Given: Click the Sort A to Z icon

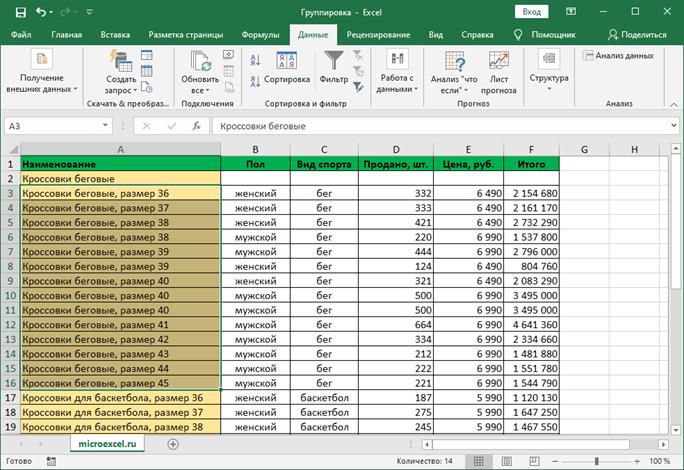Looking at the screenshot, I should pos(254,60).
